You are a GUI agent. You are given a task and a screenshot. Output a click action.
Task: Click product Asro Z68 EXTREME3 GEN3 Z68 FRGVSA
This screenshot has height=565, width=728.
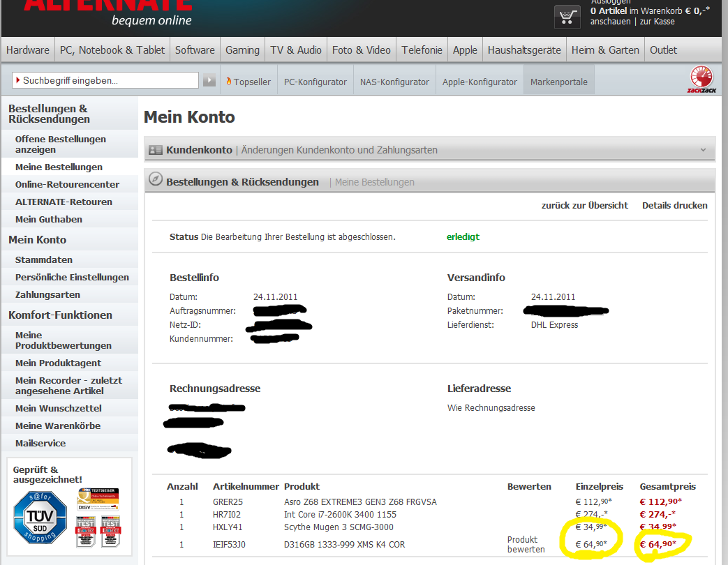[x=360, y=502]
